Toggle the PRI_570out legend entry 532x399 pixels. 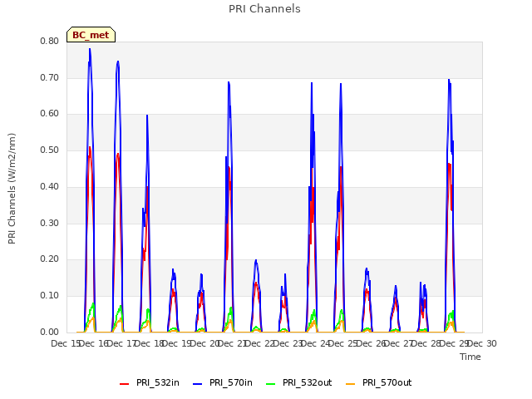point(379,382)
